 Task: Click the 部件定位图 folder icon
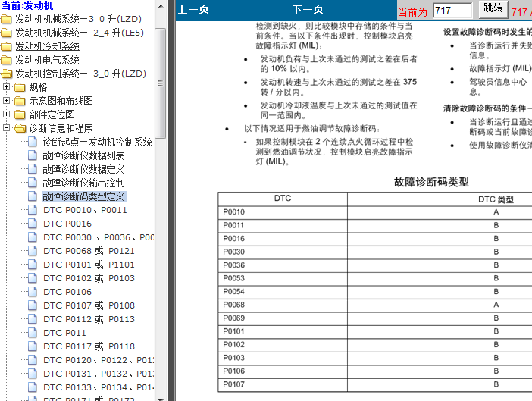point(20,114)
